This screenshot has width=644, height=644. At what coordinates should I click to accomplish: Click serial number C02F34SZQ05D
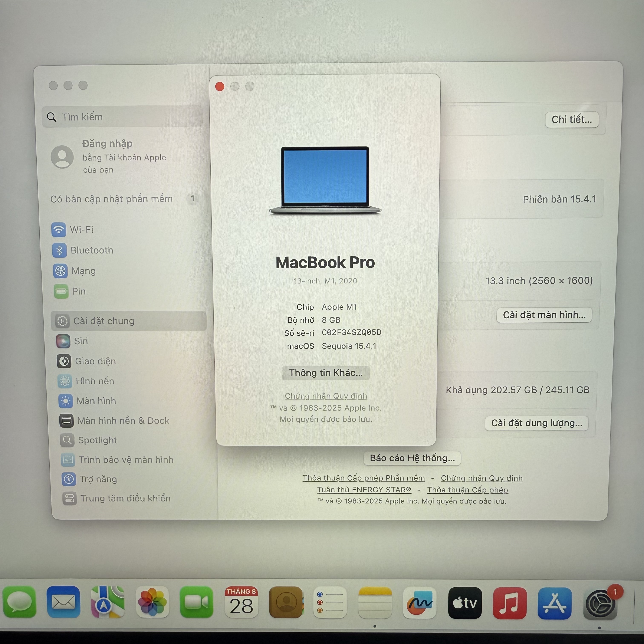pos(352,333)
